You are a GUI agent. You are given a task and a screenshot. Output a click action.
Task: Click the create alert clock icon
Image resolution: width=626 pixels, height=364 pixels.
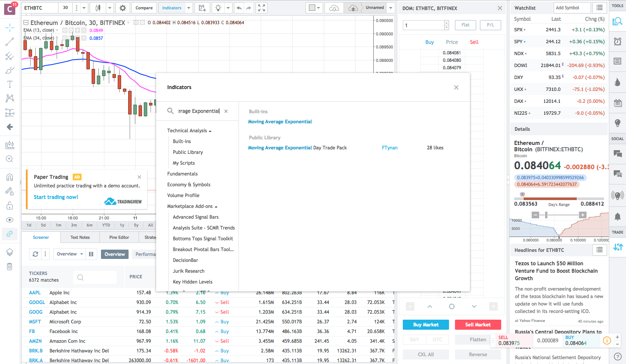click(202, 8)
